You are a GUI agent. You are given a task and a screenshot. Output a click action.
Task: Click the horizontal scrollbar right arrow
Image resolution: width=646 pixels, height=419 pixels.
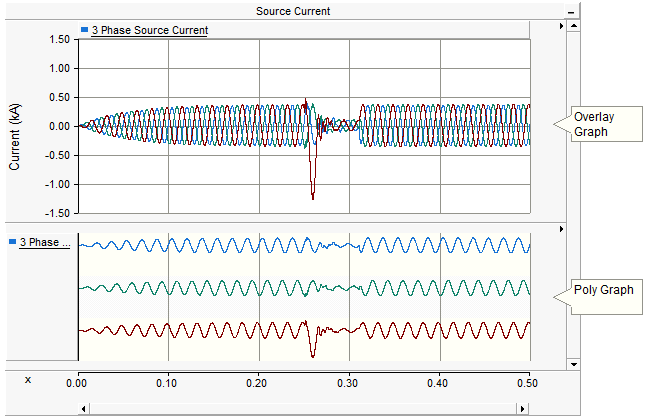point(522,409)
